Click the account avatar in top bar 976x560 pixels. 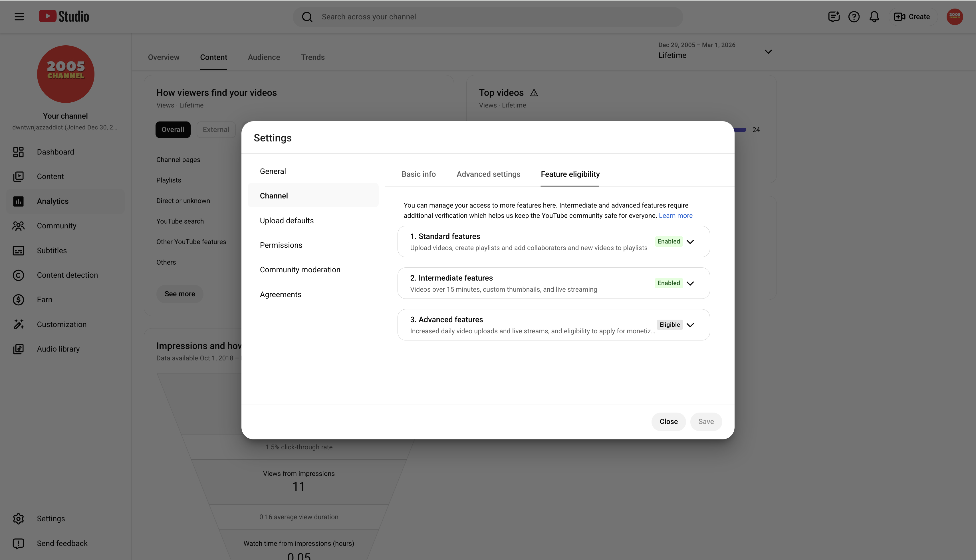(x=955, y=17)
